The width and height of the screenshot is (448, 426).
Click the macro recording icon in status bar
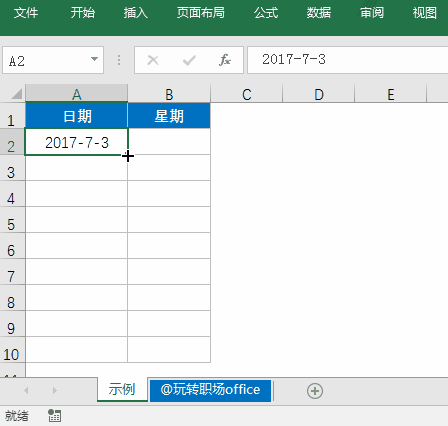click(x=54, y=416)
